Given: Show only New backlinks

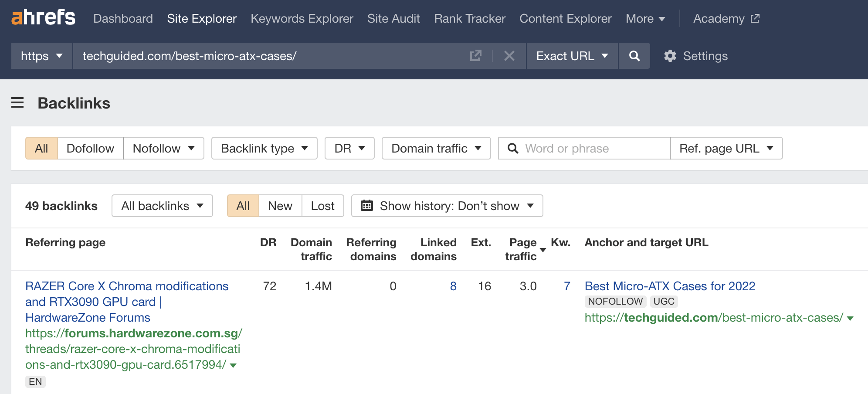Looking at the screenshot, I should click(x=280, y=205).
